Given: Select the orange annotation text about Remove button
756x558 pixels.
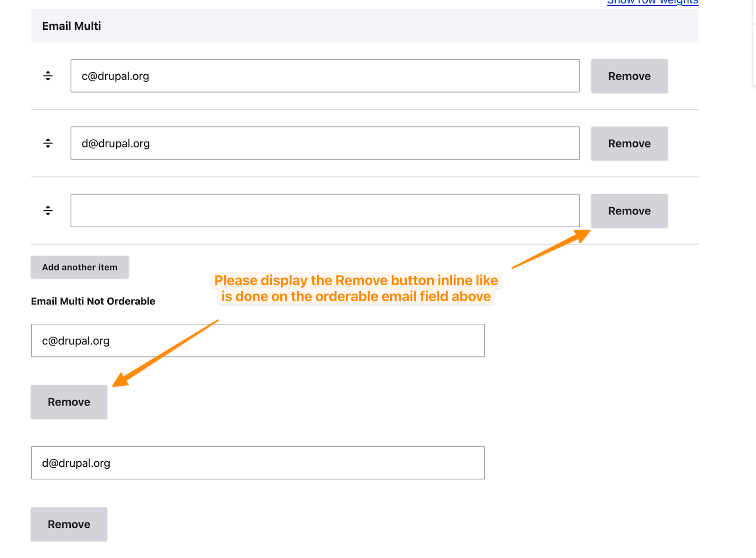Looking at the screenshot, I should pos(356,288).
